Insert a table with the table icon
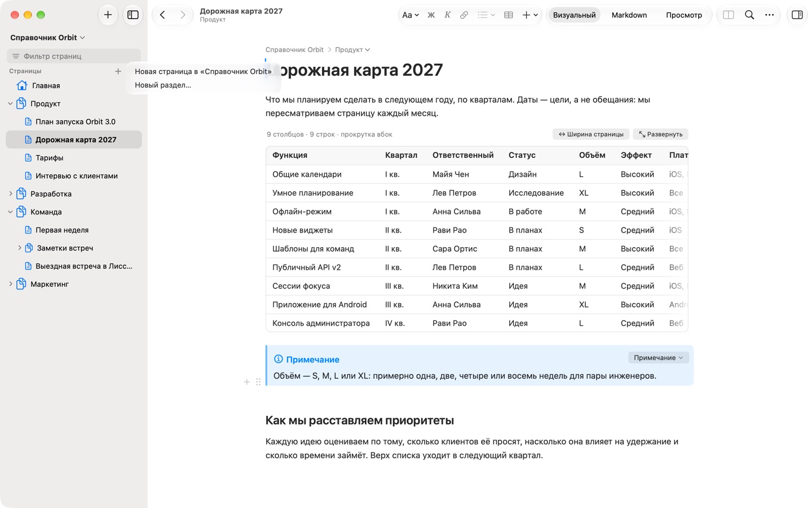The image size is (812, 508). coord(508,15)
